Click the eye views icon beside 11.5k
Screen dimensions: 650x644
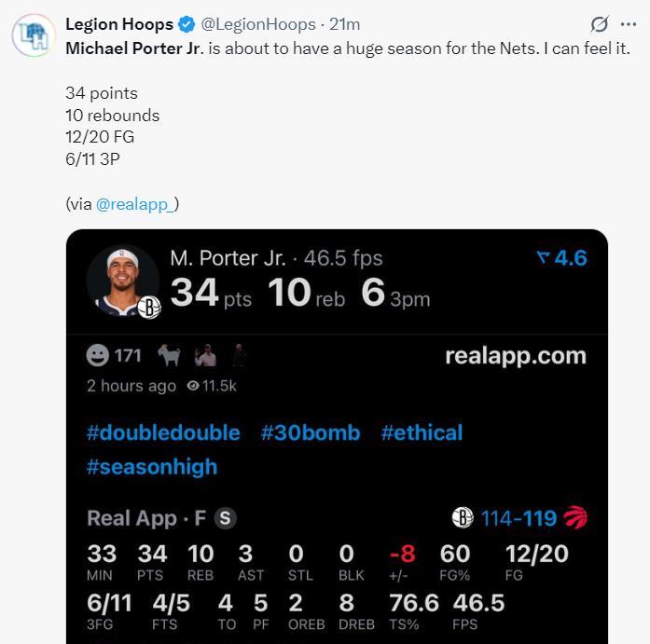pyautogui.click(x=193, y=386)
